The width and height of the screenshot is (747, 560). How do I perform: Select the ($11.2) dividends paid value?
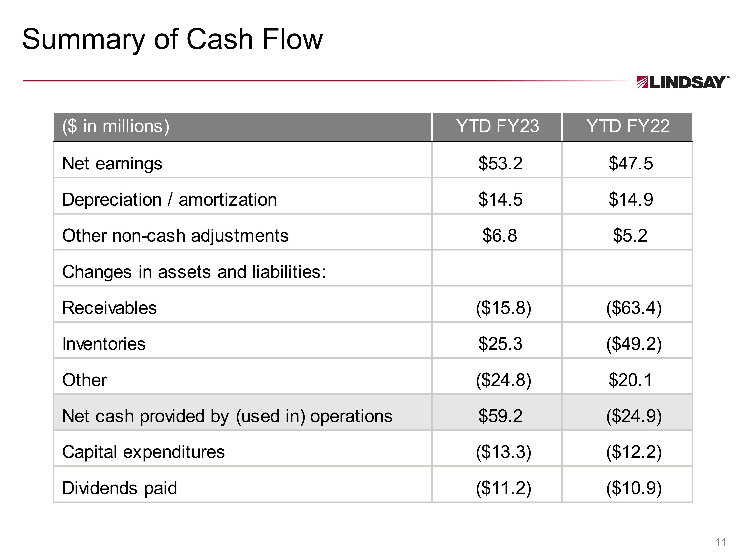tap(503, 488)
